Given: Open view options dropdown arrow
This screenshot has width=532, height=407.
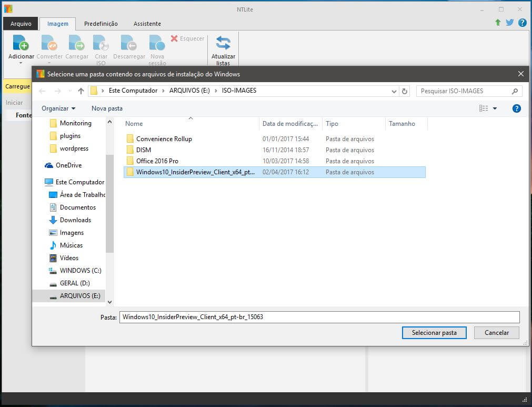Looking at the screenshot, I should (x=495, y=108).
